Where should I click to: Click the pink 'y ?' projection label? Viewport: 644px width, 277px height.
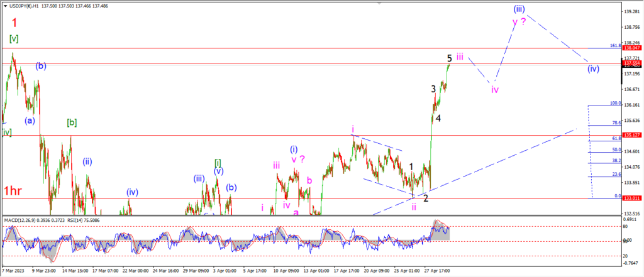(519, 22)
